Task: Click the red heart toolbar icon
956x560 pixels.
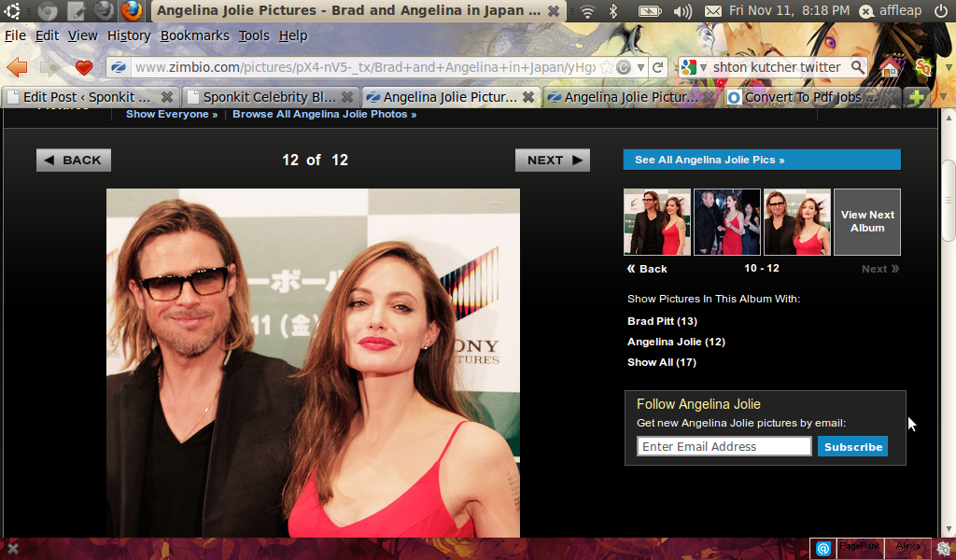Action: (83, 67)
